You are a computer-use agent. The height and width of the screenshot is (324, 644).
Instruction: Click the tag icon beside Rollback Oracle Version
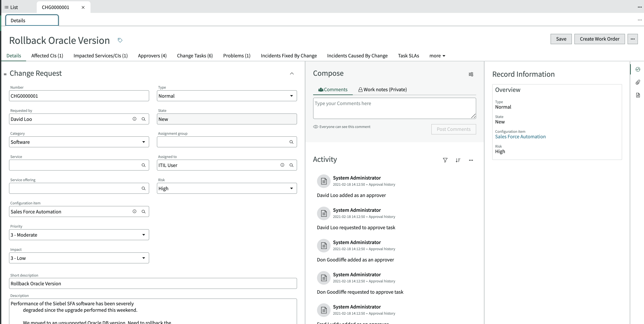120,40
